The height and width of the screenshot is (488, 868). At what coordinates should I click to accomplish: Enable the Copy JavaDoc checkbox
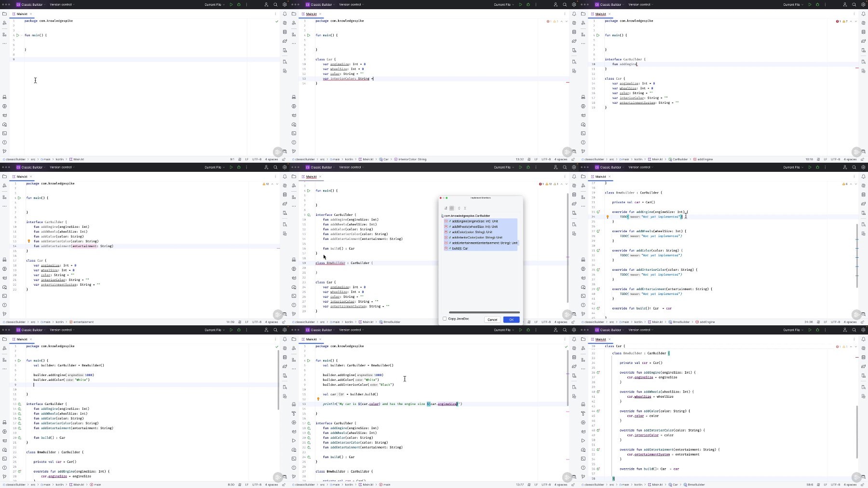click(x=445, y=319)
